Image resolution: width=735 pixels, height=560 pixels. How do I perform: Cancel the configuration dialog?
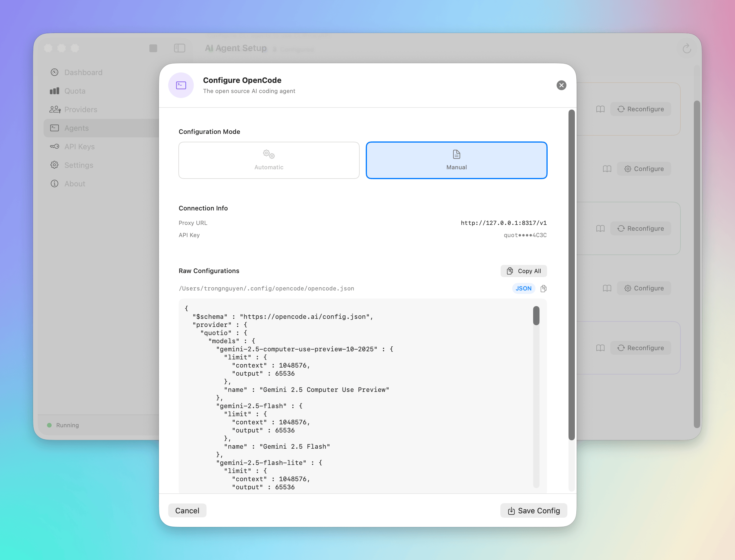click(187, 510)
